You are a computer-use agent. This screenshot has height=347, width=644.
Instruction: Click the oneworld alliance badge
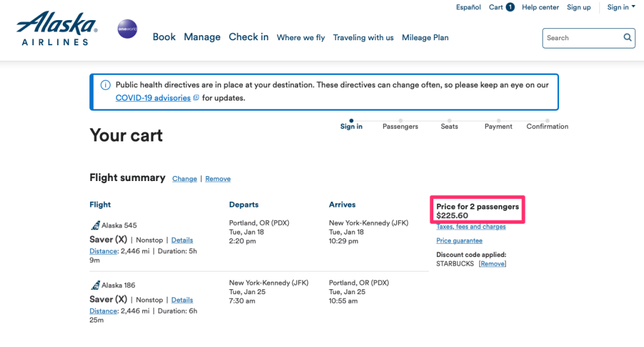point(127,29)
